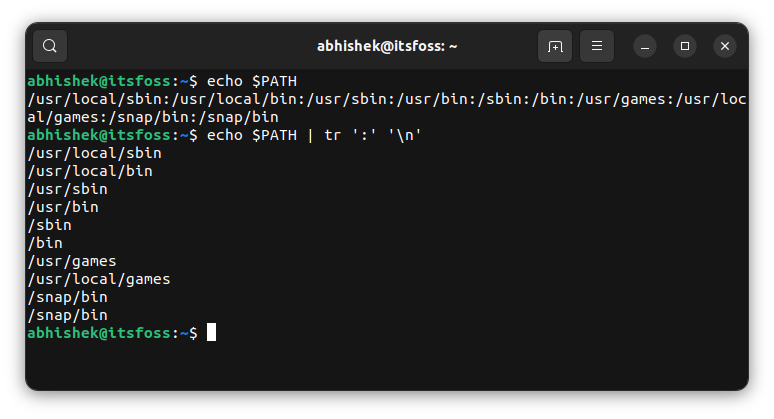Viewport: 774px width, 419px height.
Task: Minimize the terminal window
Action: pyautogui.click(x=645, y=46)
